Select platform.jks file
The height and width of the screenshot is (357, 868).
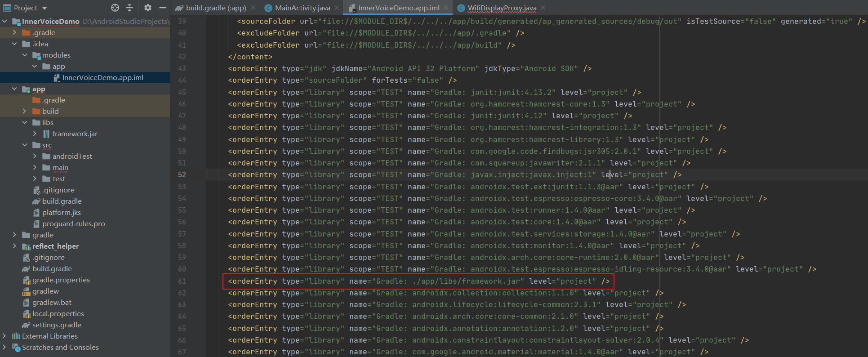pyautogui.click(x=62, y=213)
